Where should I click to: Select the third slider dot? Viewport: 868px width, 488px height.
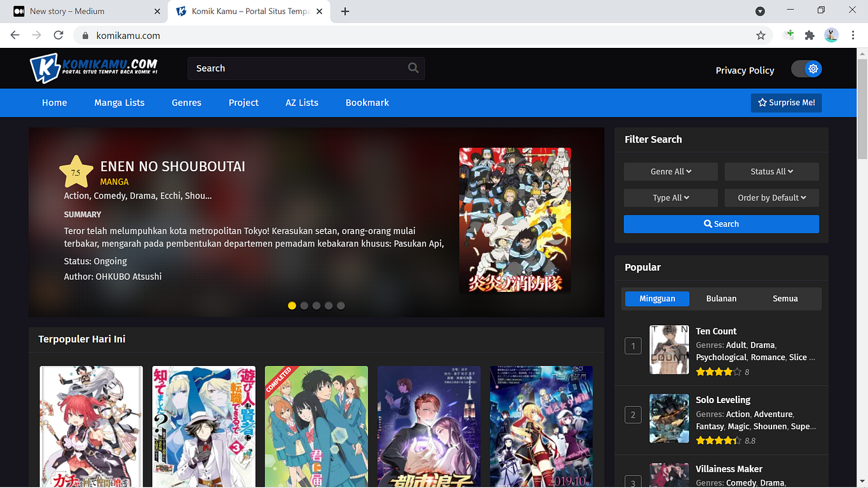click(316, 305)
